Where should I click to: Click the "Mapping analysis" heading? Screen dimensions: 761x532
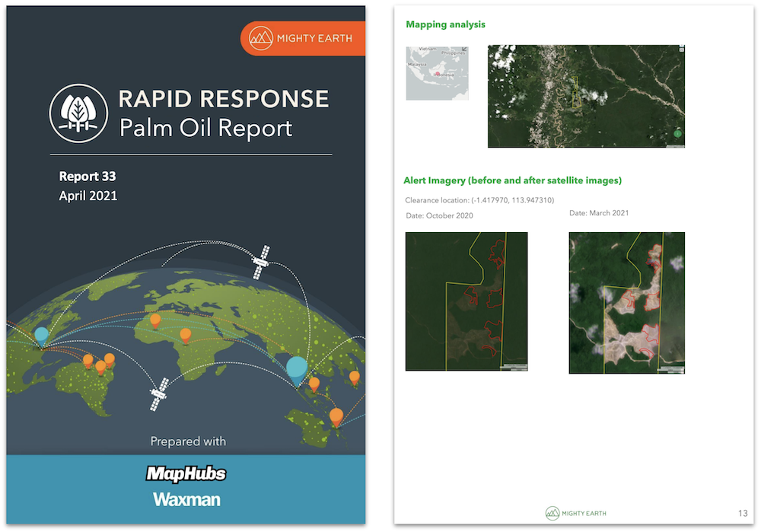(445, 24)
